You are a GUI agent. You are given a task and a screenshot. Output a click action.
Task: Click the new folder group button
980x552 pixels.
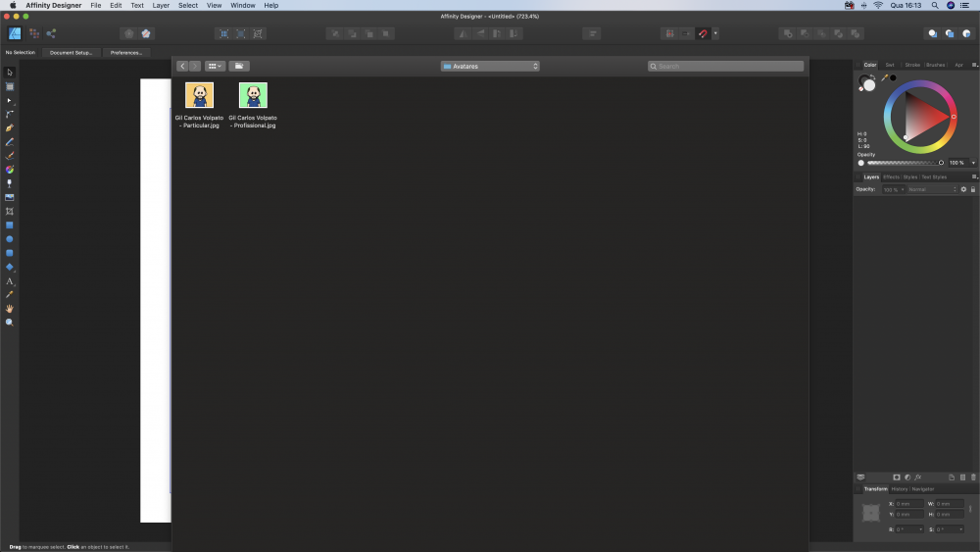[239, 67]
